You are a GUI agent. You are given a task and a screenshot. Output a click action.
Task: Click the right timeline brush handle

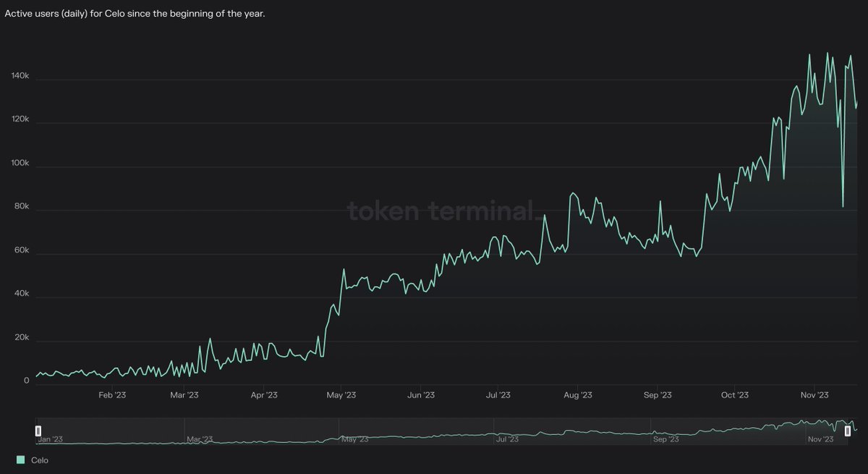tap(848, 431)
